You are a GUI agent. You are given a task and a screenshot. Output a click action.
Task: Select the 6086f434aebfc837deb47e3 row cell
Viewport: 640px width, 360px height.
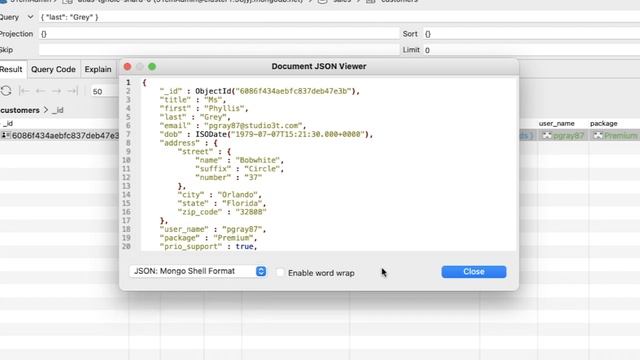pyautogui.click(x=60, y=136)
